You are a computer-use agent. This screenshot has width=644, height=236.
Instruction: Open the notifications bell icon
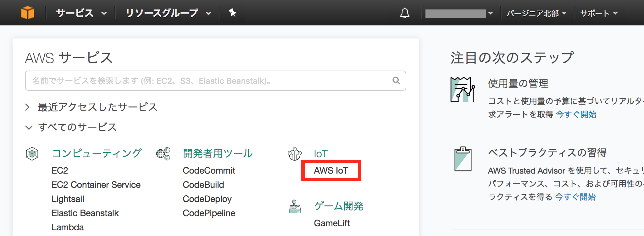coord(405,13)
